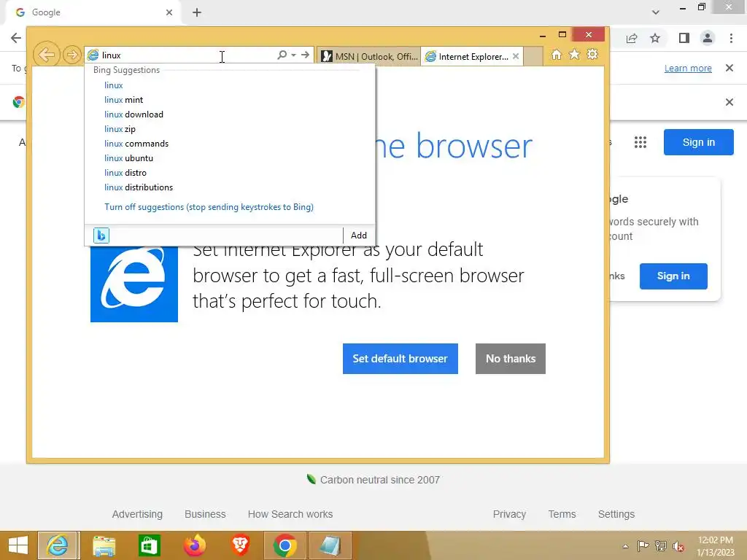The height and width of the screenshot is (560, 747).
Task: Click Sign in on the Google card
Action: coord(673,276)
